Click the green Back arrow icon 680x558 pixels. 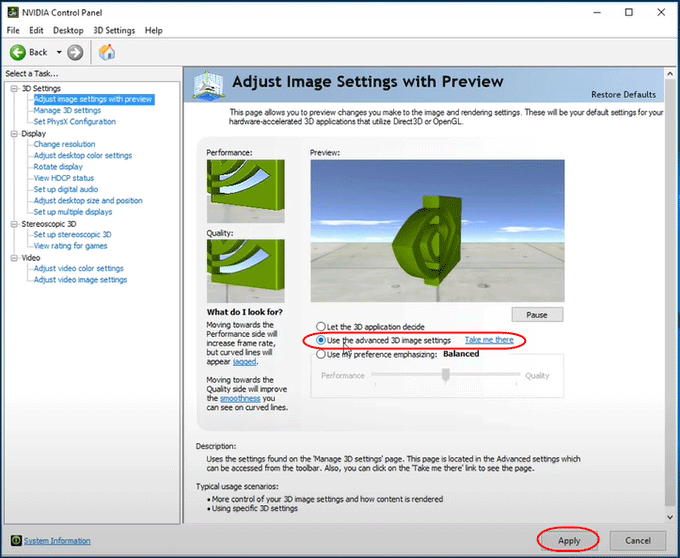[x=18, y=52]
